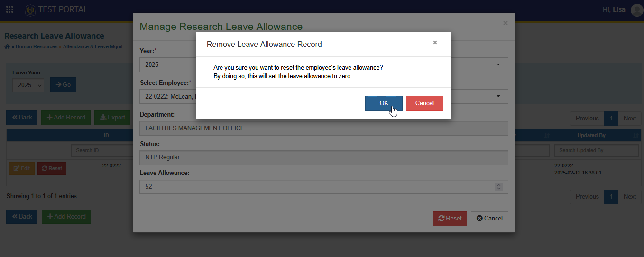The image size is (644, 257).
Task: Click the red Reset button in modal footer
Action: coord(450,219)
